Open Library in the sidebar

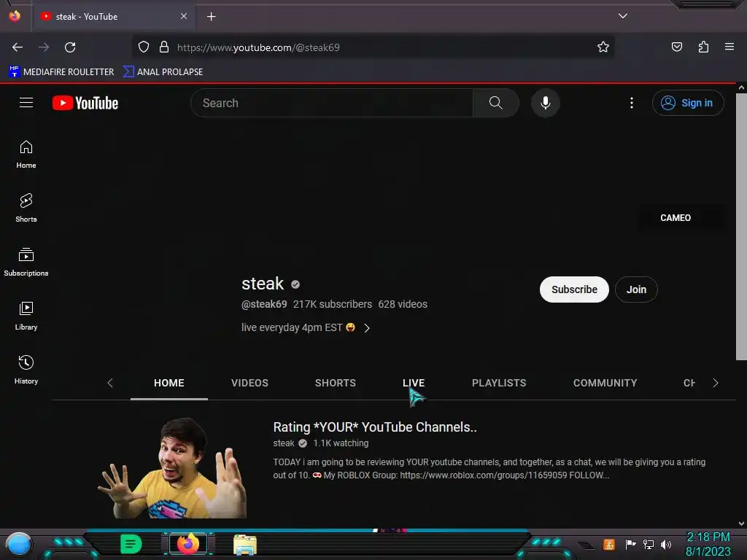click(26, 316)
